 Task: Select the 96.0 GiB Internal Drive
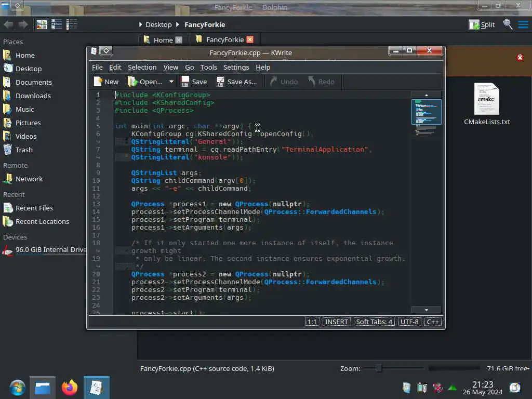pos(44,250)
